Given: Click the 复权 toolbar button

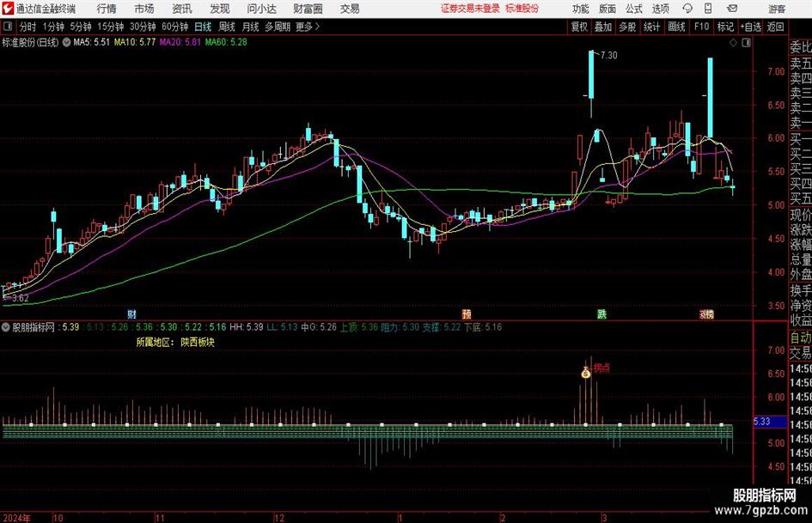Looking at the screenshot, I should tap(579, 27).
